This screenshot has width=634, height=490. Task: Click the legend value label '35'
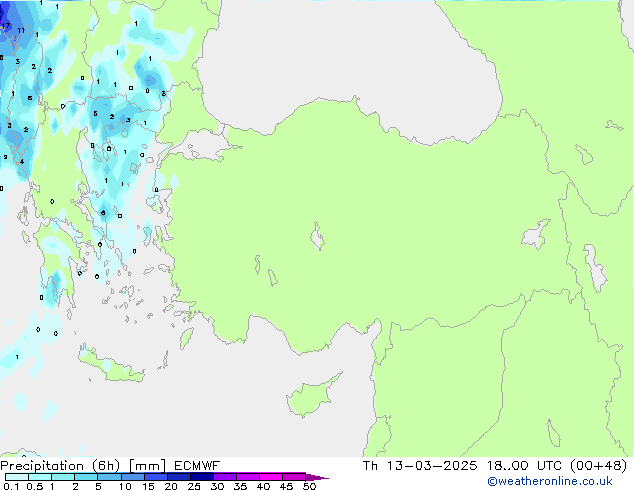coord(240,486)
